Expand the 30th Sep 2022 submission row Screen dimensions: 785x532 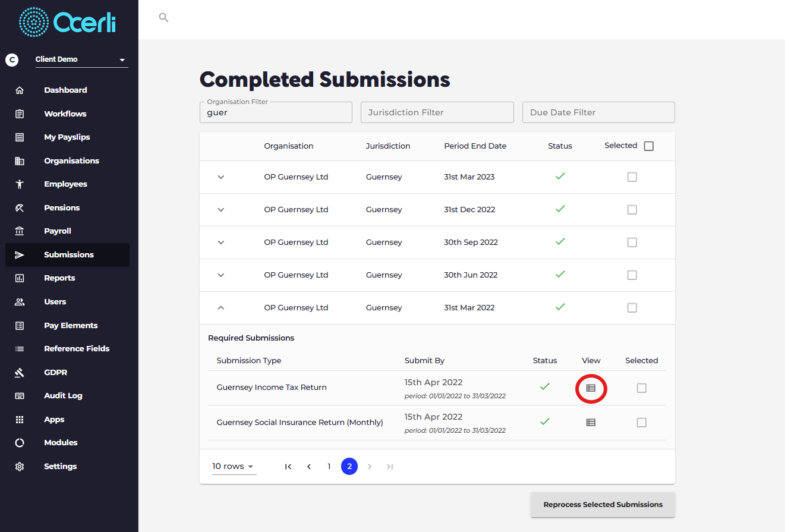pyautogui.click(x=221, y=243)
